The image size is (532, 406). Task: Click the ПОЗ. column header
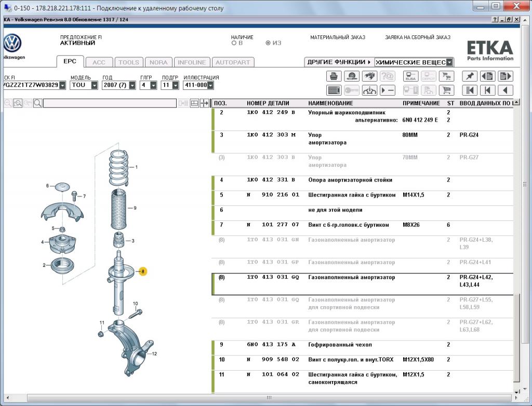[220, 103]
